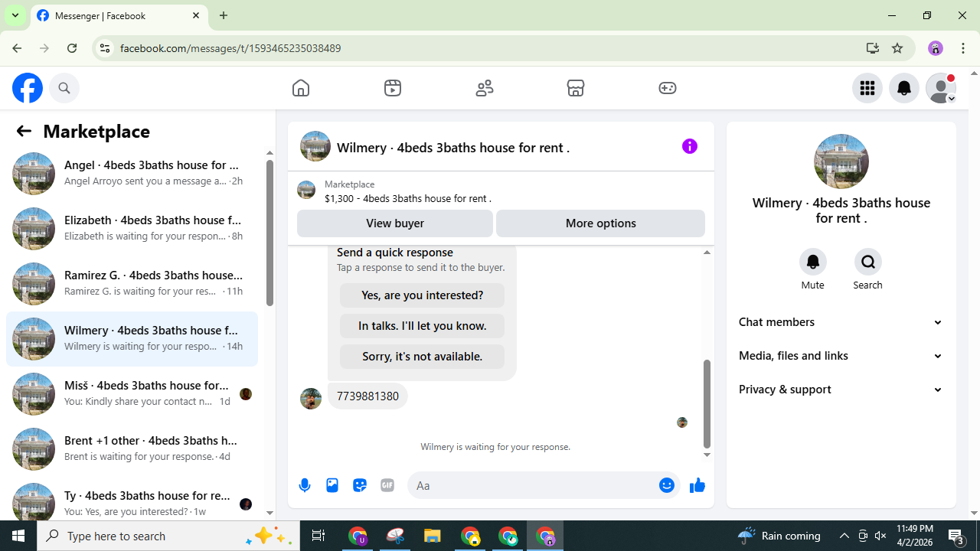
Task: Go to the Home feed icon
Action: tap(301, 88)
